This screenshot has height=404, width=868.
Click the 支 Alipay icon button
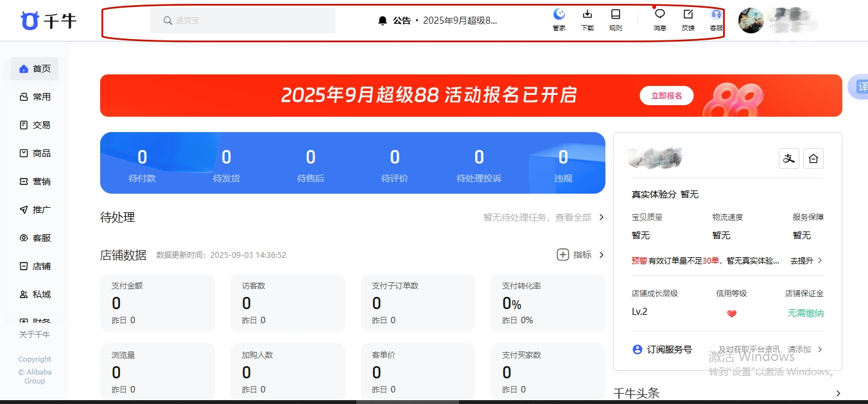click(x=789, y=158)
